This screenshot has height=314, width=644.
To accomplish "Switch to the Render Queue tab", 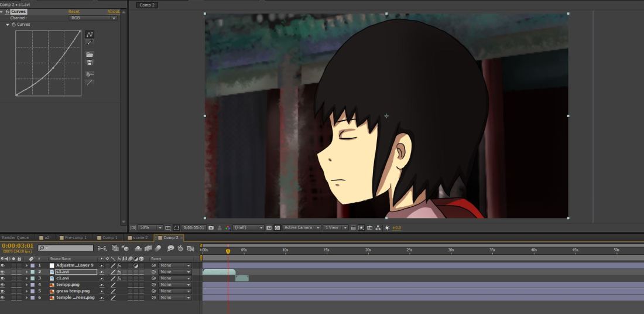I will (15, 238).
